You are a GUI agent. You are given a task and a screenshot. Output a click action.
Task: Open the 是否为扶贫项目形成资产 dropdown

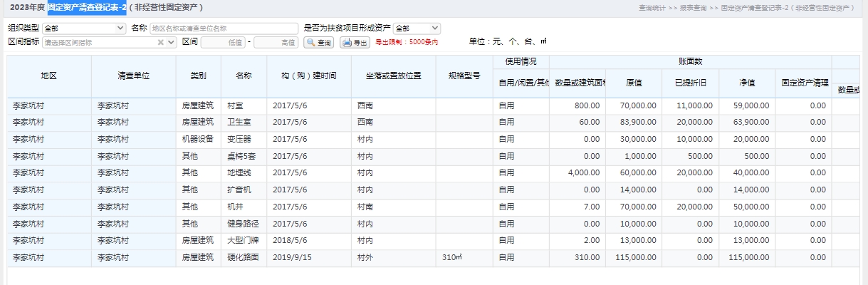[x=417, y=28]
